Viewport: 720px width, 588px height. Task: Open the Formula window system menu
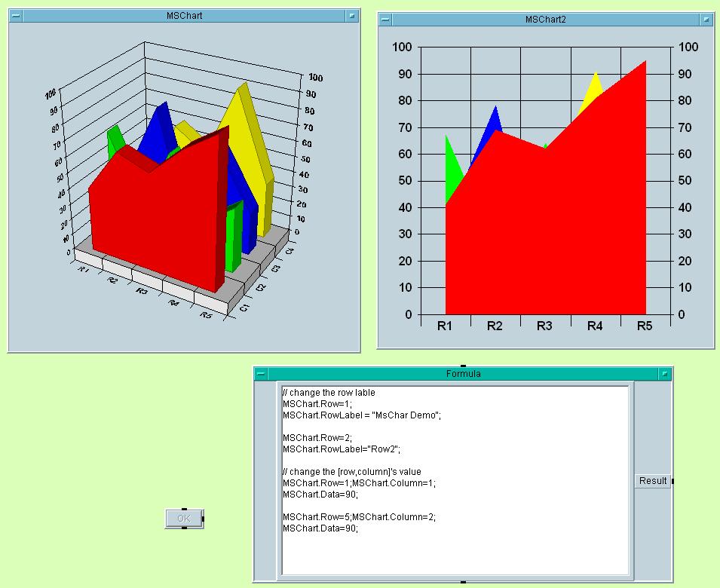[261, 374]
